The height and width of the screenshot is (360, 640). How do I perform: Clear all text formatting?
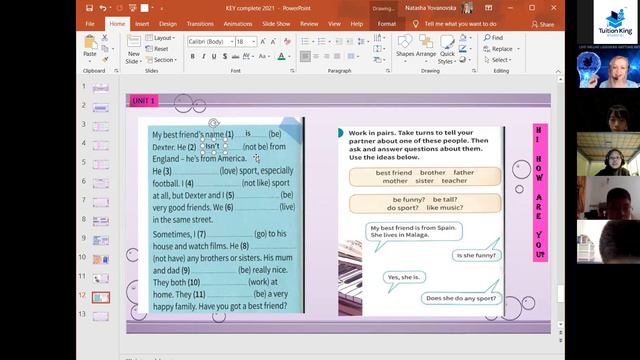tap(287, 42)
